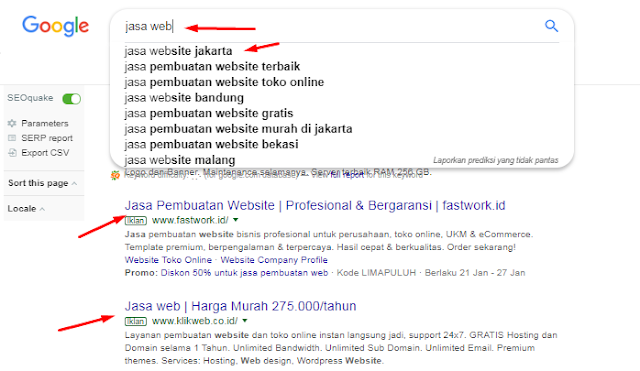
Task: Select suggestion 'jasa pembuatan website murah di jakarta'
Action: pyautogui.click(x=238, y=129)
